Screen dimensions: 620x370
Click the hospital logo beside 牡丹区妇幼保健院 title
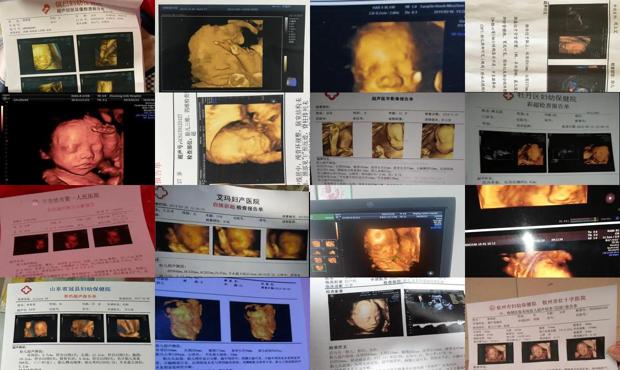pos(508,96)
